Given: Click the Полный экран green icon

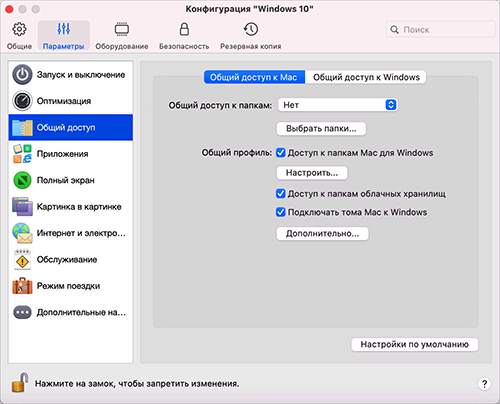Looking at the screenshot, I should (x=22, y=180).
